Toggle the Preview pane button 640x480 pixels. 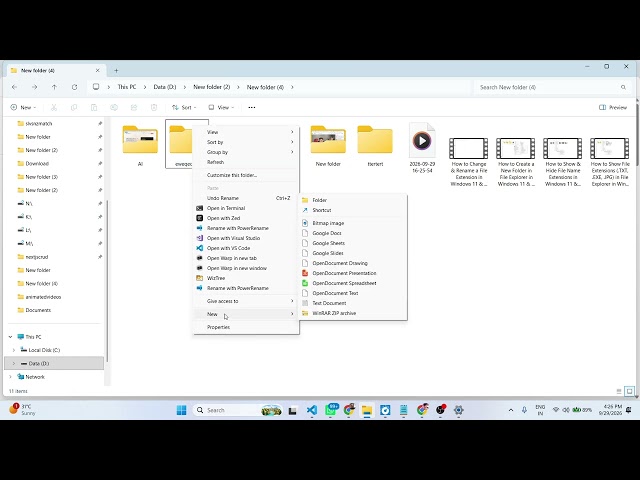[613, 107]
